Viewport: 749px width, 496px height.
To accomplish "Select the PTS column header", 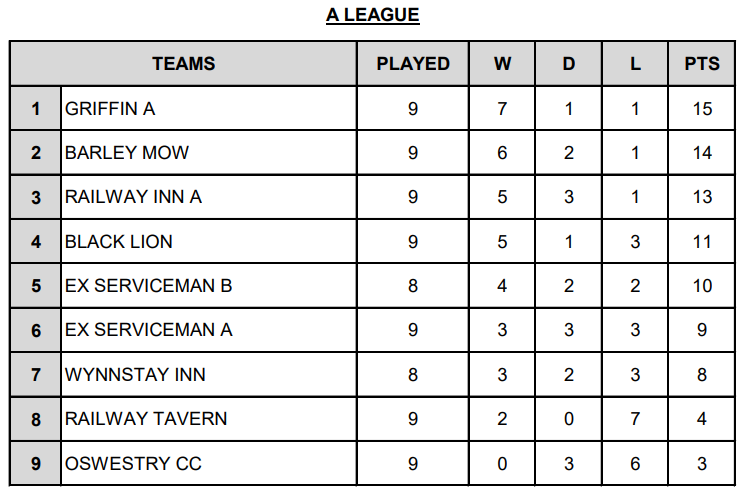I will coord(702,64).
